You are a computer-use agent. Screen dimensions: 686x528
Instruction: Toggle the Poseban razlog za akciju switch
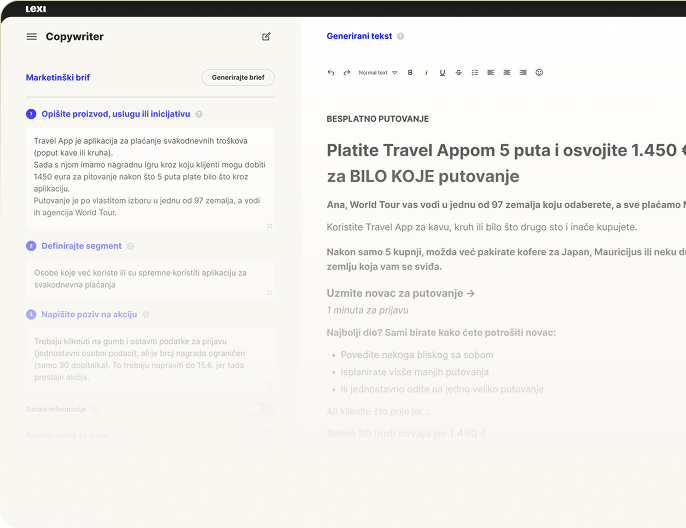point(260,434)
